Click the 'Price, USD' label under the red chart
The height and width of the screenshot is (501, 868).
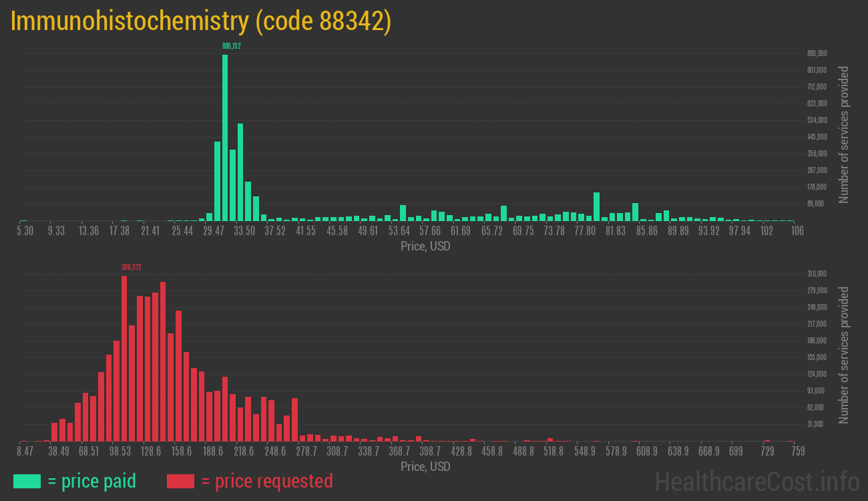click(425, 467)
